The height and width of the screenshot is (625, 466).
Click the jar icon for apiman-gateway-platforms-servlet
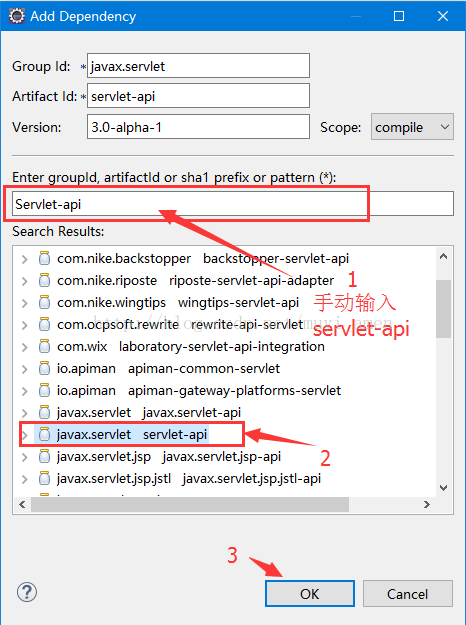[44, 390]
